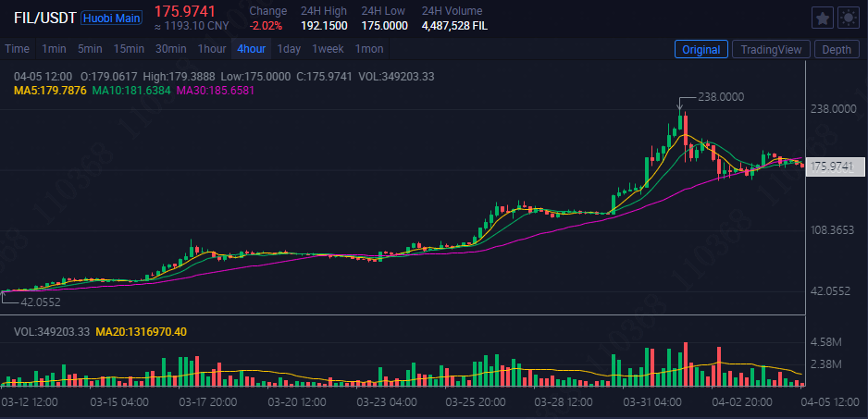Click the VOL:349203.33 label in volume pane

tap(52, 331)
